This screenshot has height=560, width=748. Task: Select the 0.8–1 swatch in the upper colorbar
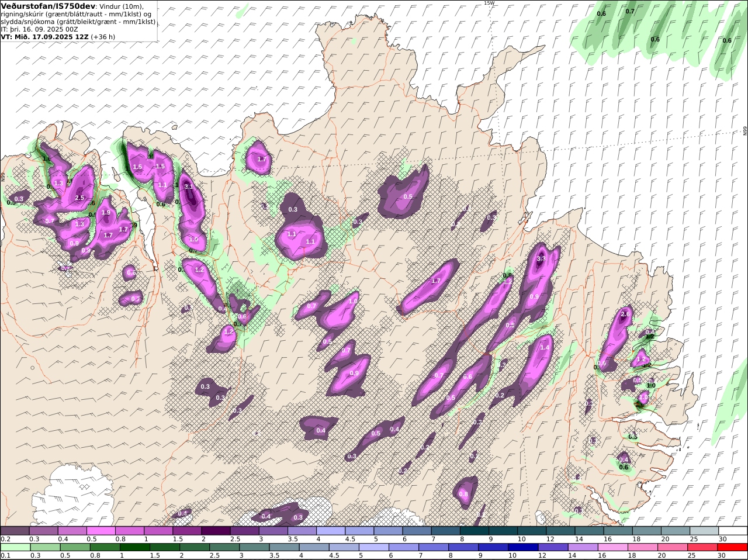click(129, 530)
